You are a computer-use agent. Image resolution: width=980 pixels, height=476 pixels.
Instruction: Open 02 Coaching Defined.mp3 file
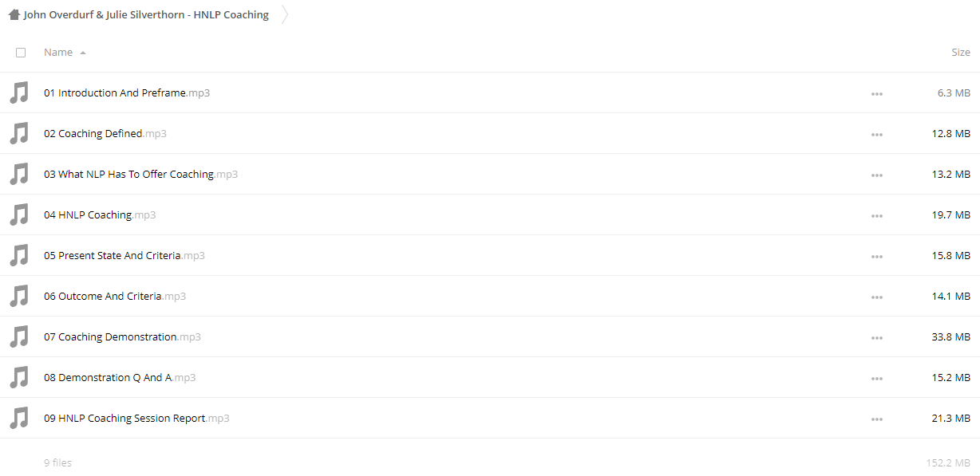(x=105, y=133)
